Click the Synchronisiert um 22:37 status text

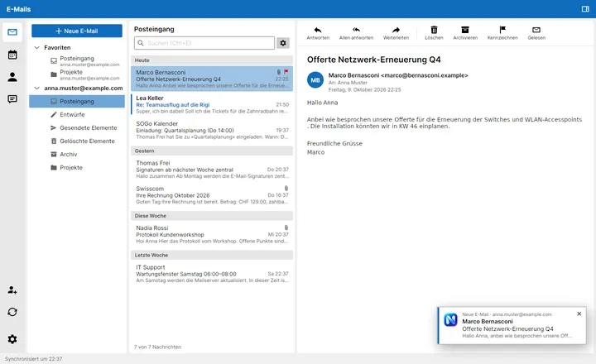[33, 359]
